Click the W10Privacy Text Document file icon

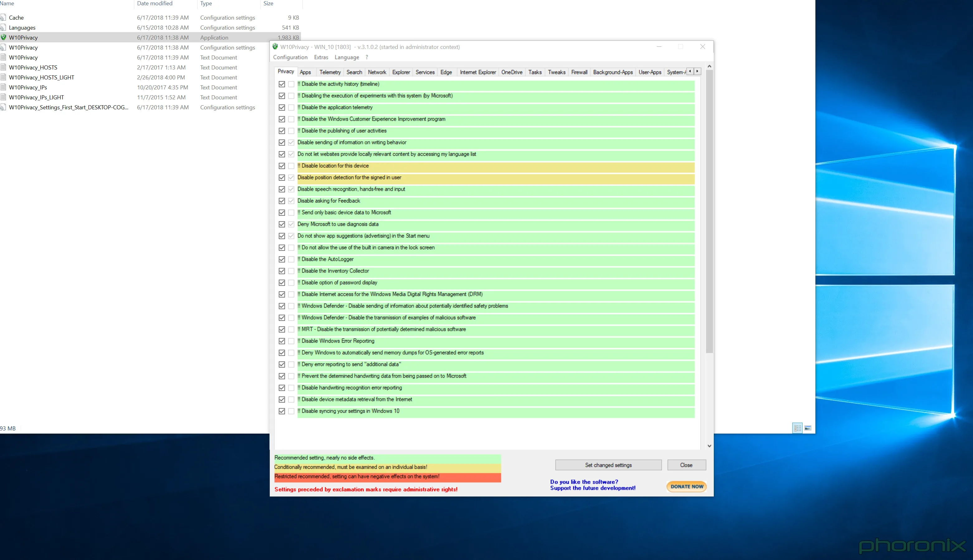[x=3, y=57]
